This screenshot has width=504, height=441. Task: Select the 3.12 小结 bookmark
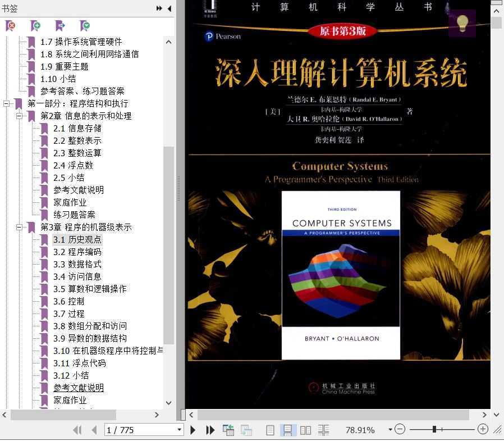point(71,375)
